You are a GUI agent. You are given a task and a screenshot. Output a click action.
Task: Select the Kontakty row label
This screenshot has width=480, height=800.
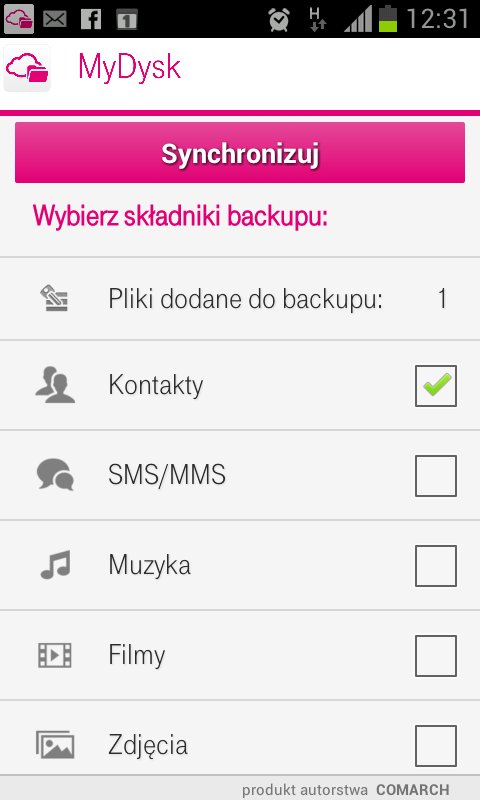click(156, 385)
